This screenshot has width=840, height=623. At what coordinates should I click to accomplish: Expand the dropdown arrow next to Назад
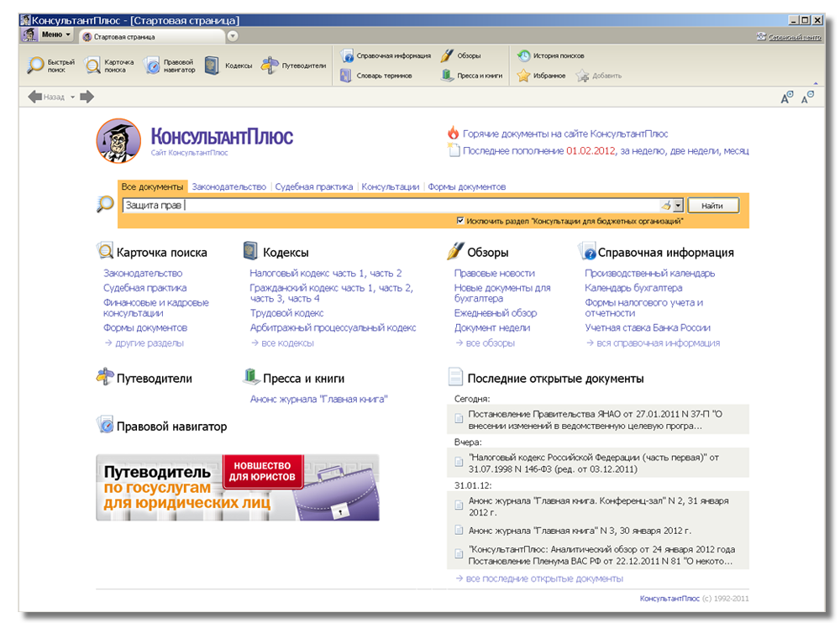point(72,97)
